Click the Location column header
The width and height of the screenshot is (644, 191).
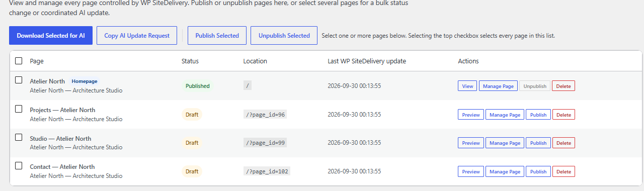(x=255, y=61)
